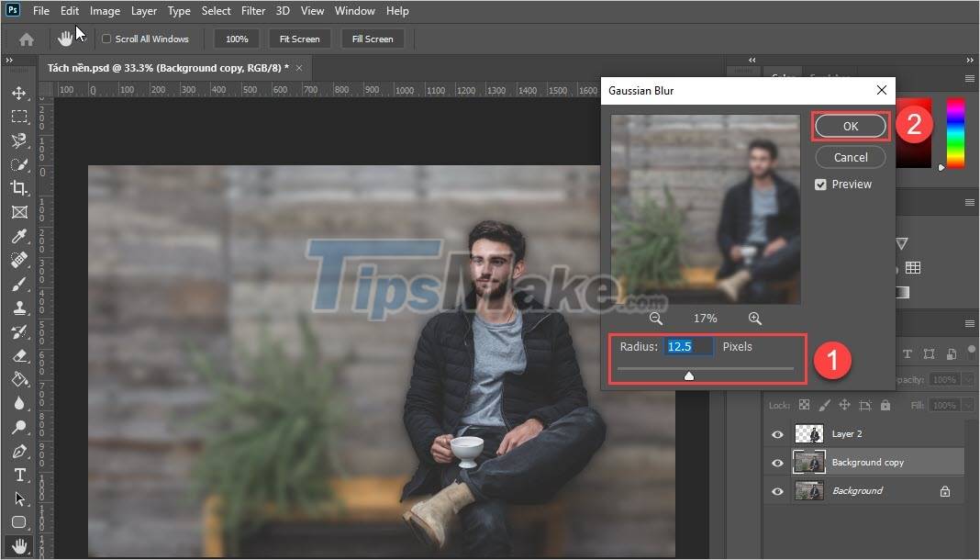Click OK in the Gaussian Blur dialog
The height and width of the screenshot is (560, 980).
[x=849, y=126]
